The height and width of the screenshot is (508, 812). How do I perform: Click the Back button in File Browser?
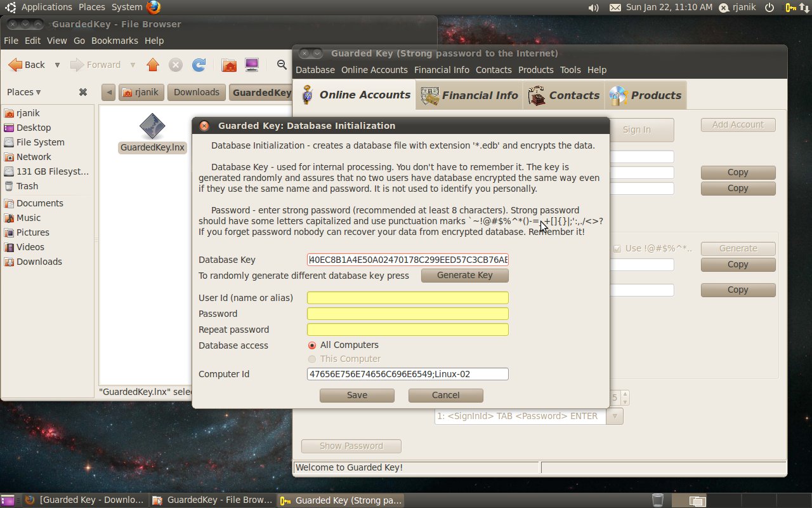pyautogui.click(x=27, y=65)
